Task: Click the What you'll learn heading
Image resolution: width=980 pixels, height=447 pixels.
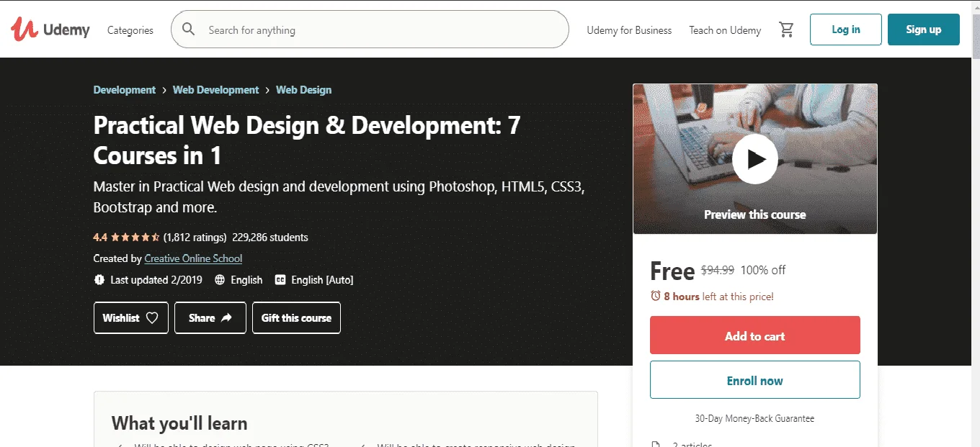Action: pos(179,423)
